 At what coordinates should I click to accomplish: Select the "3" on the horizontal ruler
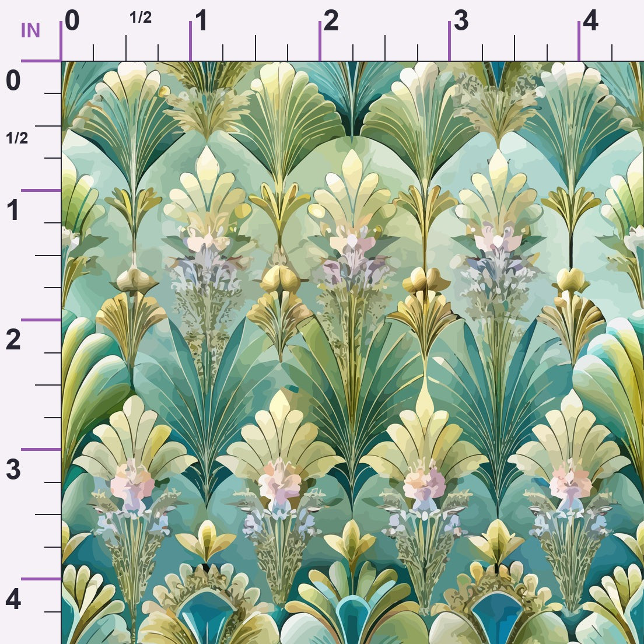click(x=461, y=20)
